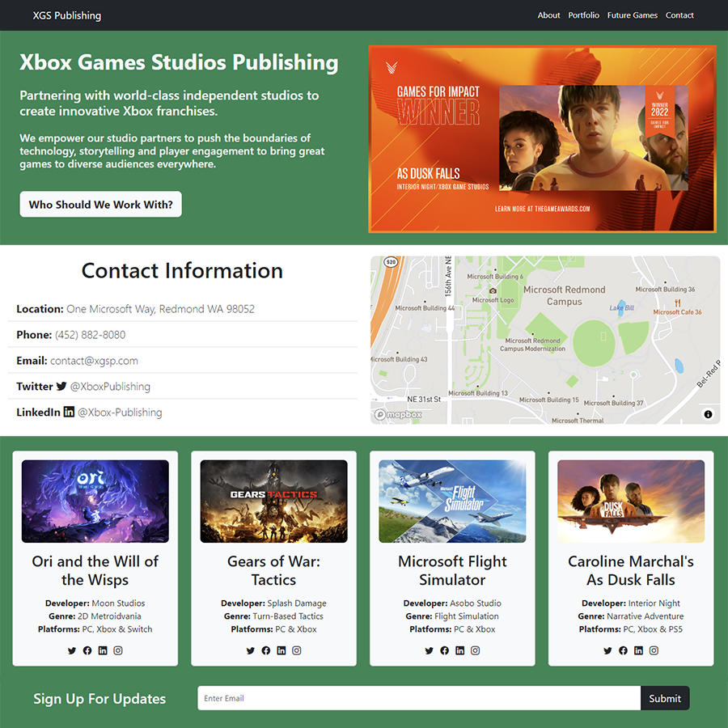Click the LinkedIn icon in Contact Information
728x728 pixels.
[x=69, y=412]
